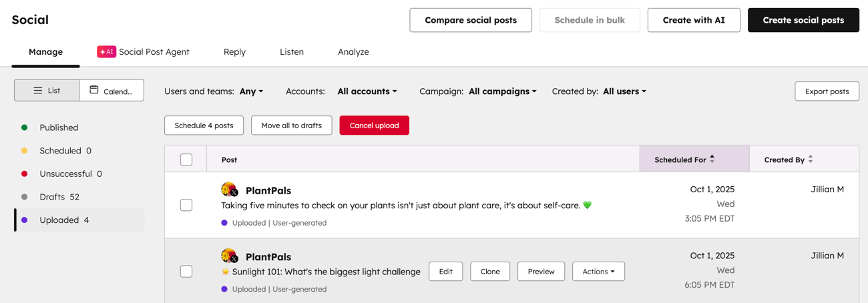Open the All campaigns dropdown
Screen dimensions: 868x303
503,91
